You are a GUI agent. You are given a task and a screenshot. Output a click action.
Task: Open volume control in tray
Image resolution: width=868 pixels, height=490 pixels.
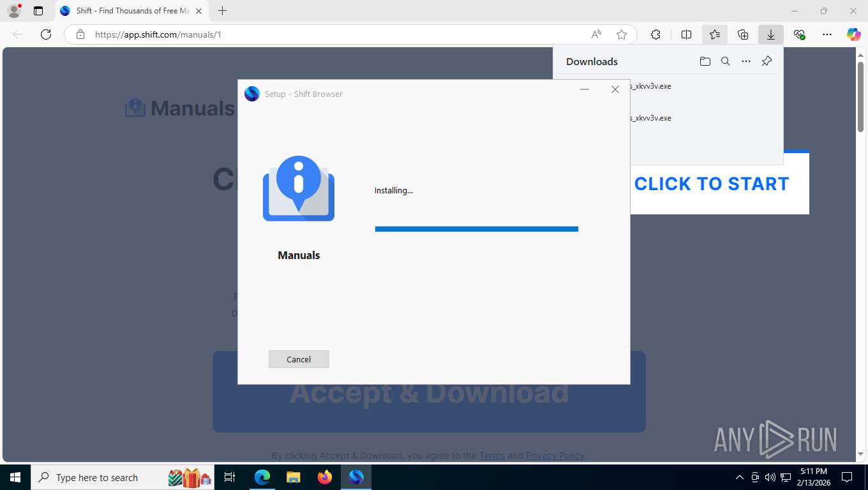coord(770,477)
